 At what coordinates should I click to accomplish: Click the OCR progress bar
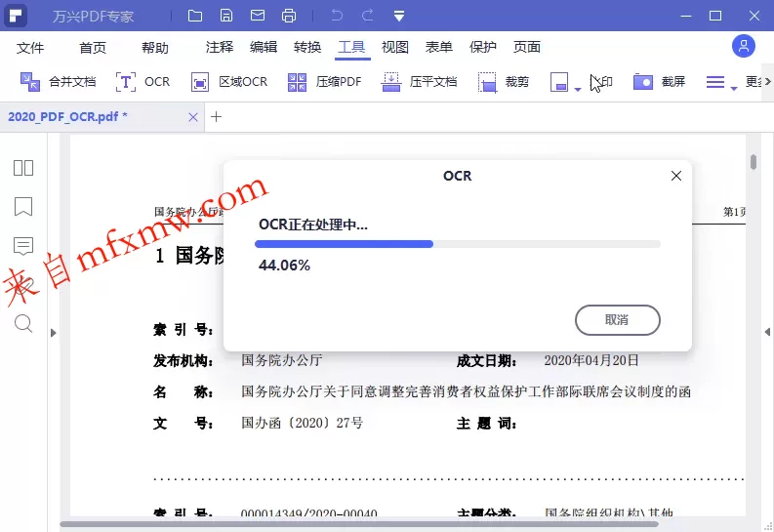[x=458, y=244]
